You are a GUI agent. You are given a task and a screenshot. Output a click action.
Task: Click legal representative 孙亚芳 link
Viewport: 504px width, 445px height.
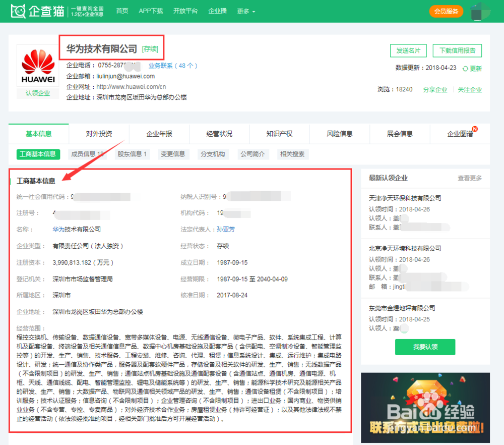[226, 230]
